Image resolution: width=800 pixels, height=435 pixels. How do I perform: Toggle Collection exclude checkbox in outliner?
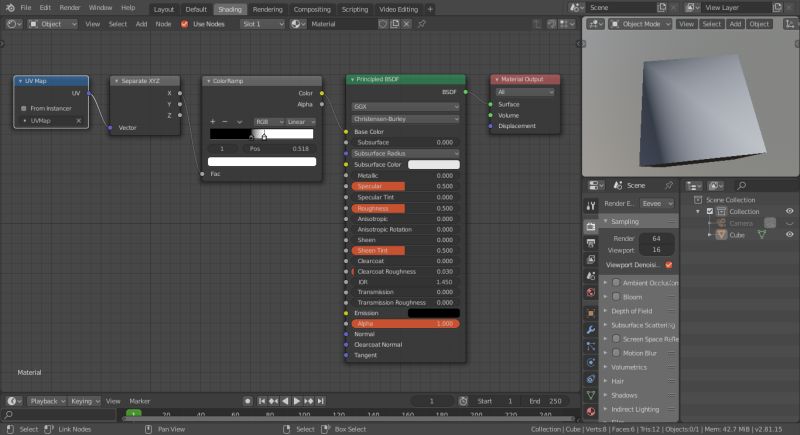click(x=710, y=211)
